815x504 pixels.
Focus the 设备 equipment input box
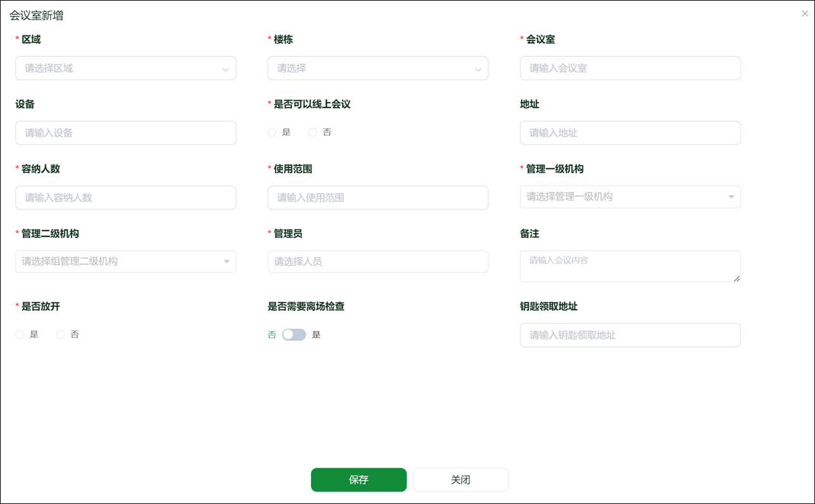pos(125,132)
